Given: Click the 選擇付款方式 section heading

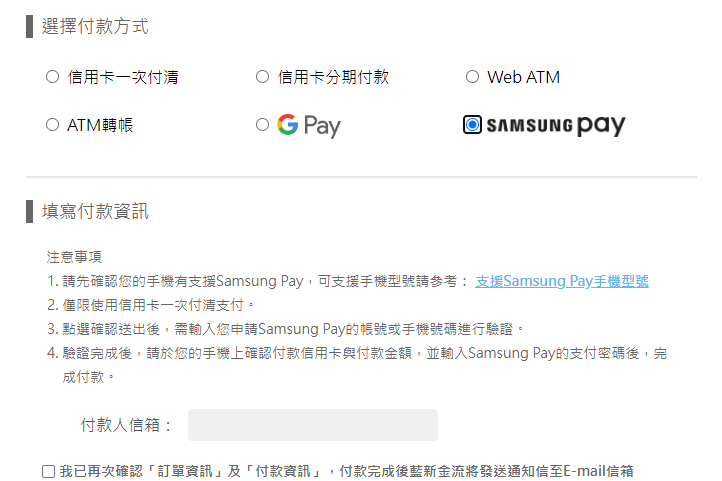Looking at the screenshot, I should 95,26.
